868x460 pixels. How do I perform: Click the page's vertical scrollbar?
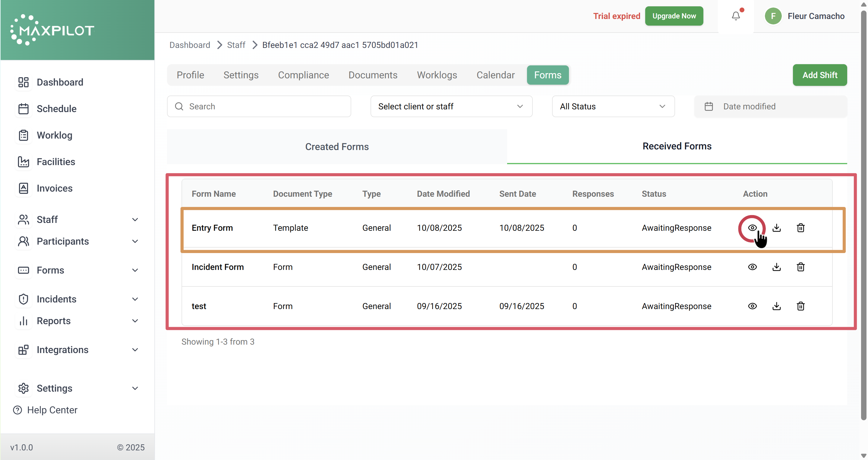tap(863, 215)
